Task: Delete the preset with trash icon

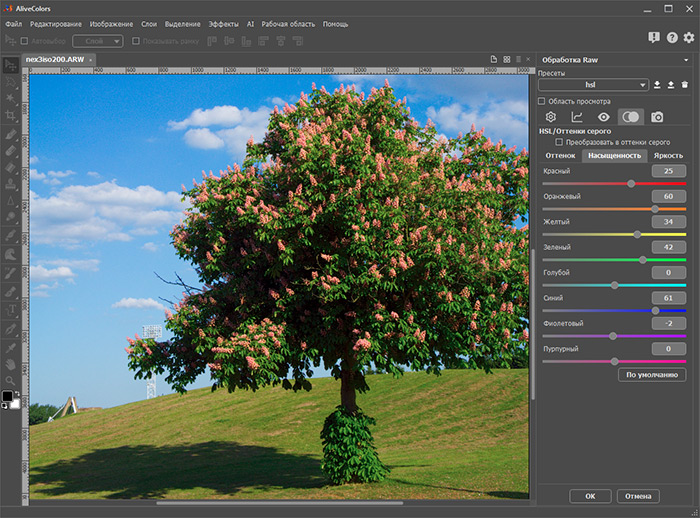Action: click(x=685, y=85)
